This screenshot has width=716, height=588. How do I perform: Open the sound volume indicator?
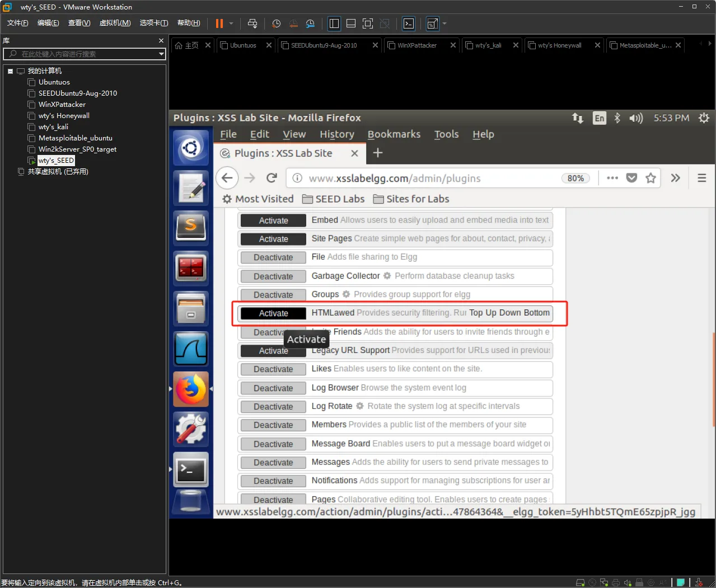coord(636,118)
